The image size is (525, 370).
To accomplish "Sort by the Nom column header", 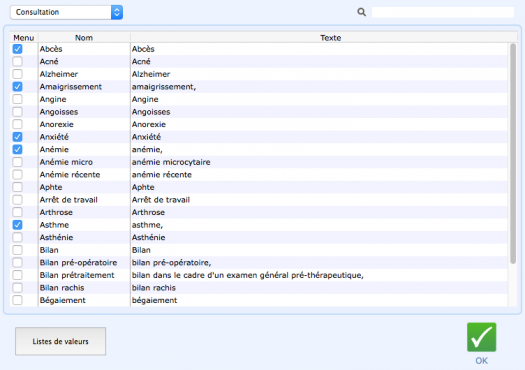I will 84,38.
